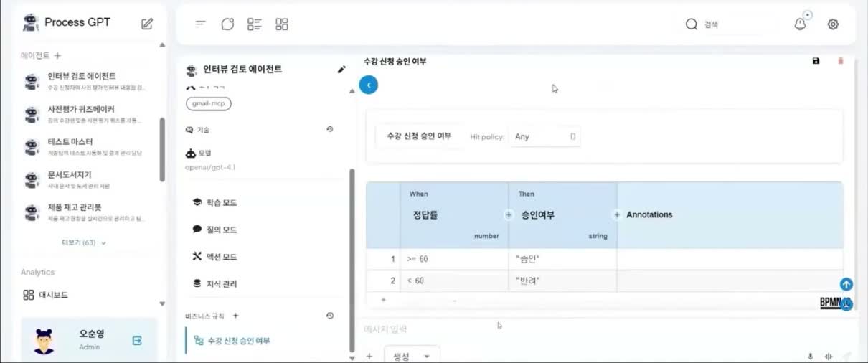Viewport: 868px width, 363px height.
Task: Open the 인터뷰 검토 에이전트 agent in the sidebar list
Action: [x=85, y=81]
